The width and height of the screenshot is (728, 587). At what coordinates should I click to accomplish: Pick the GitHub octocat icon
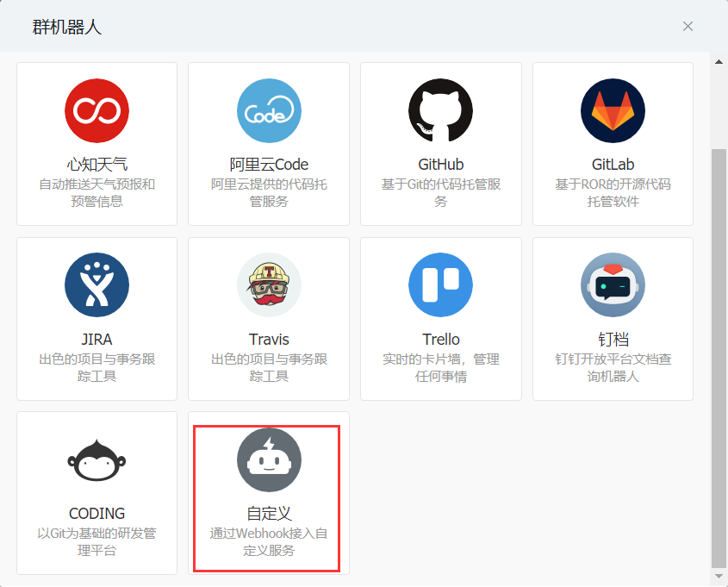440,110
